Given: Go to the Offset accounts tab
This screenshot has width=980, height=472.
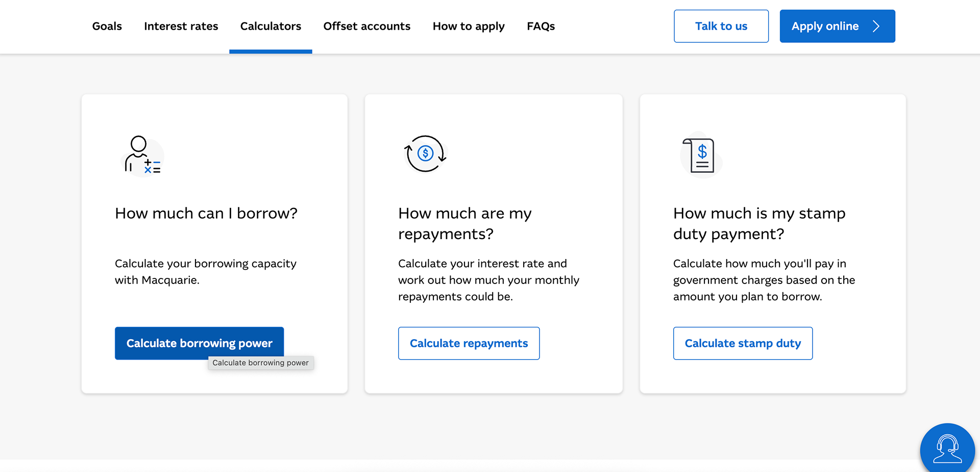Looking at the screenshot, I should [x=366, y=26].
